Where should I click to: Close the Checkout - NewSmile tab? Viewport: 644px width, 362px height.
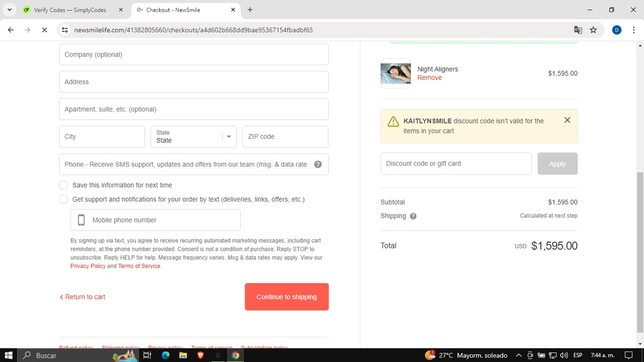pos(233,10)
